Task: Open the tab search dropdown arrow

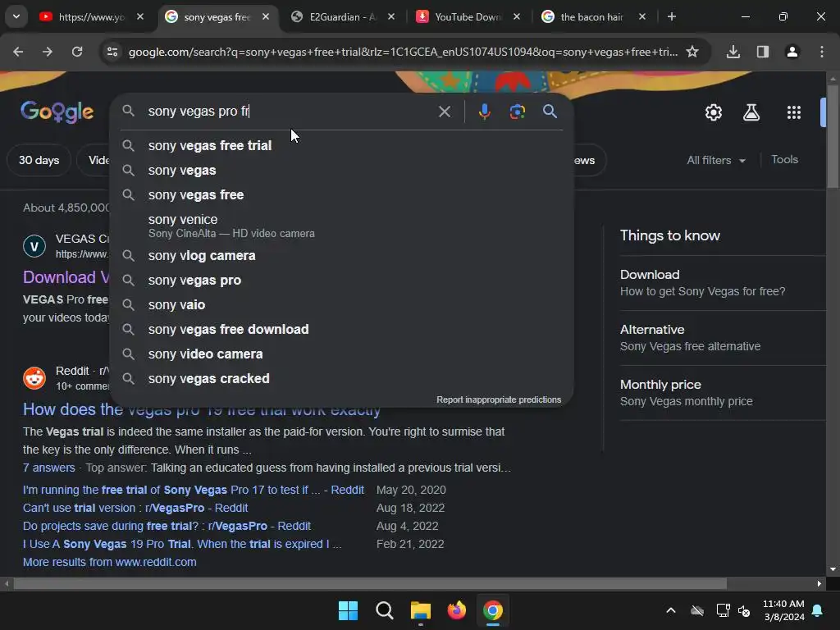Action: coord(16,16)
